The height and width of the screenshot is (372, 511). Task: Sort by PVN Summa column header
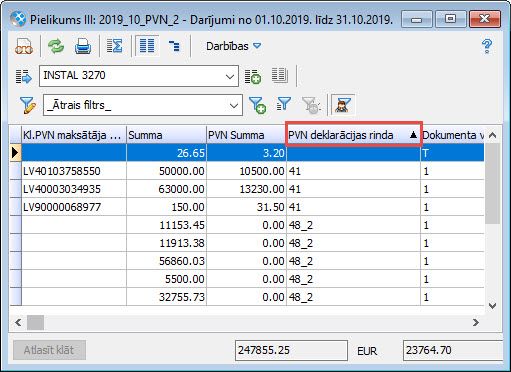pos(246,135)
